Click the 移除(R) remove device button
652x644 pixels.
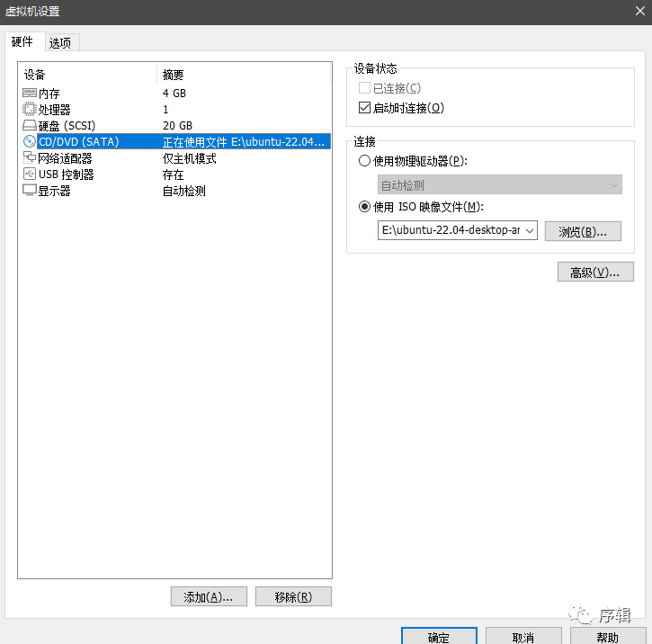[x=293, y=597]
